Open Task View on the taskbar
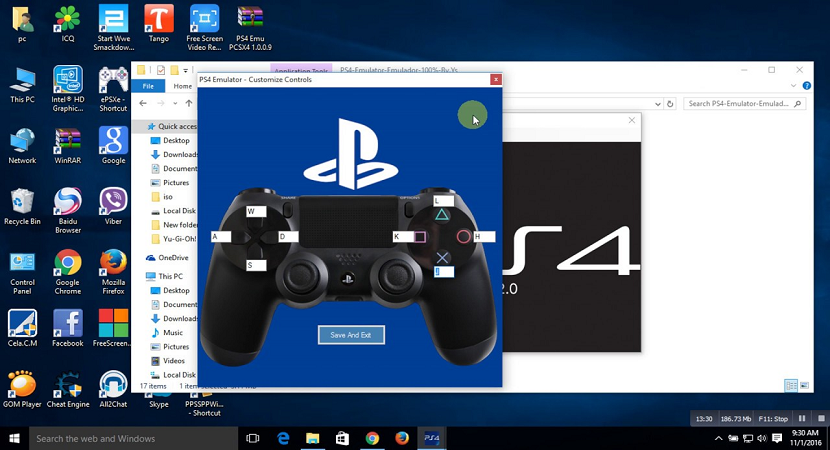This screenshot has height=450, width=830. point(253,438)
